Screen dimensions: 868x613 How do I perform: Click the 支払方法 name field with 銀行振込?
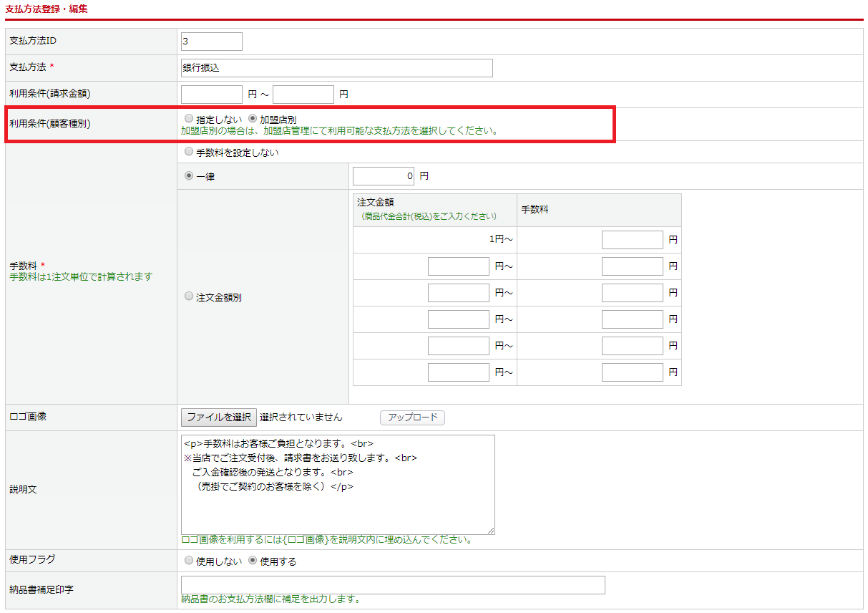[x=336, y=68]
